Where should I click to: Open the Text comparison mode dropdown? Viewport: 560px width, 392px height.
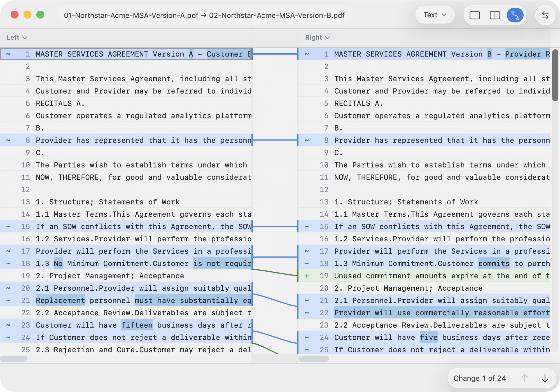tap(435, 15)
